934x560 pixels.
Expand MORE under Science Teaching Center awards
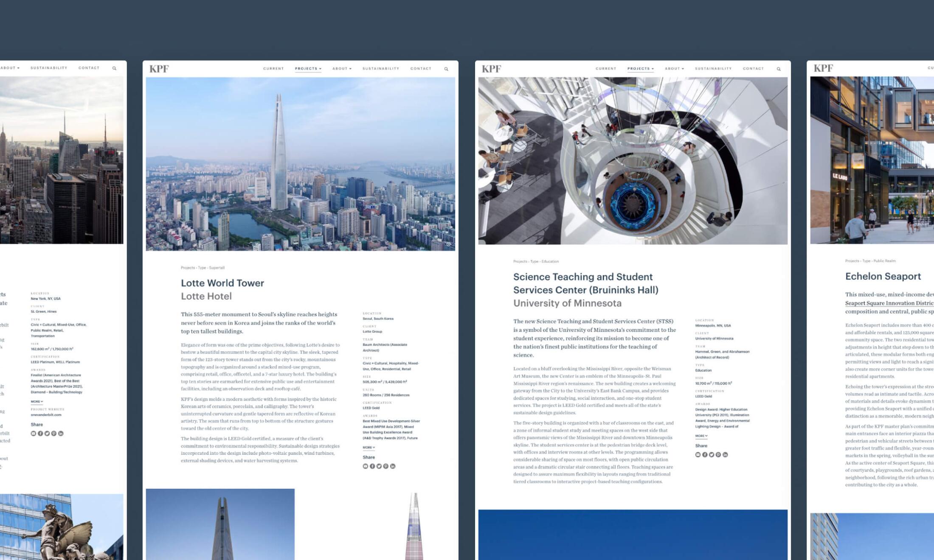(701, 436)
